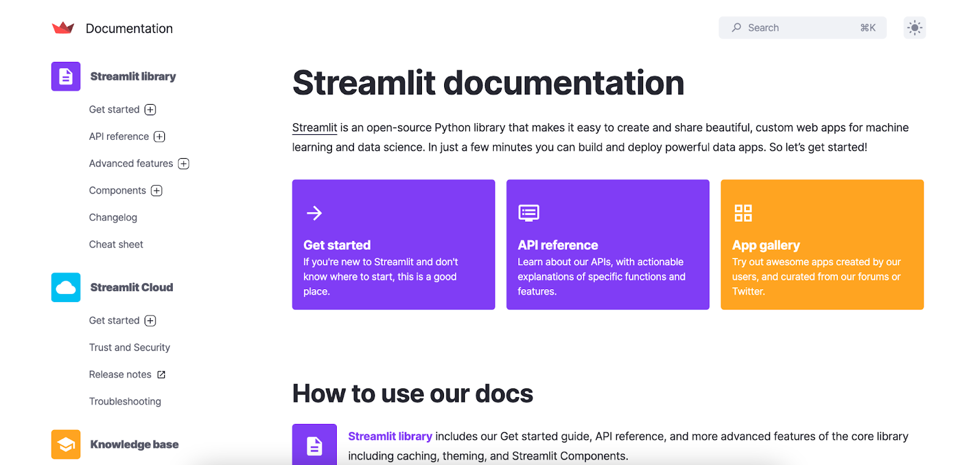The width and height of the screenshot is (980, 465).
Task: Open the Streamlit library sidebar heading
Action: tap(133, 77)
